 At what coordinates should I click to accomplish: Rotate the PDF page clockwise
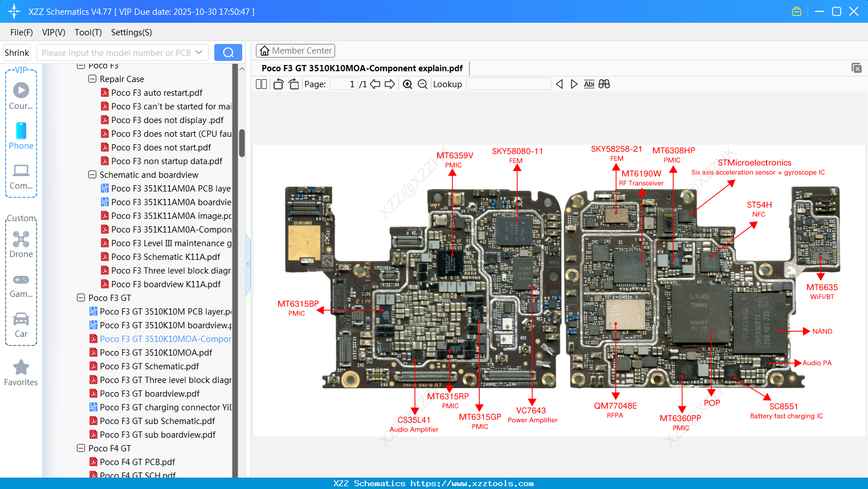click(294, 84)
